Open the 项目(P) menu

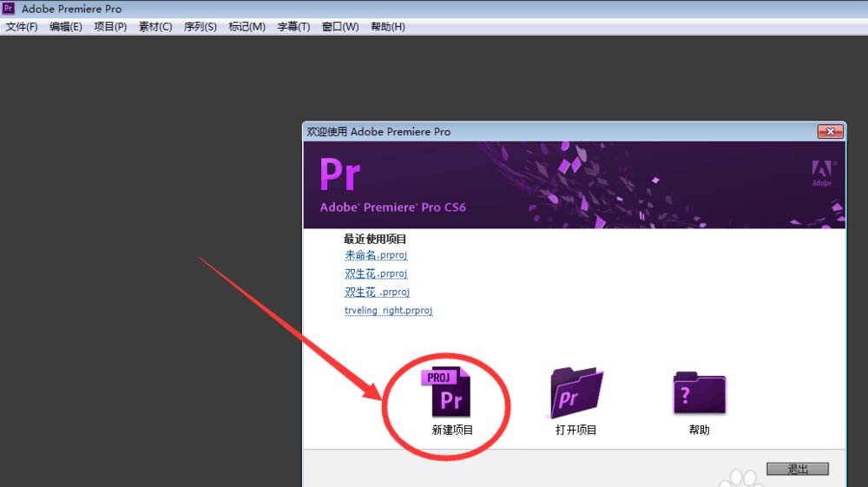pos(110,27)
